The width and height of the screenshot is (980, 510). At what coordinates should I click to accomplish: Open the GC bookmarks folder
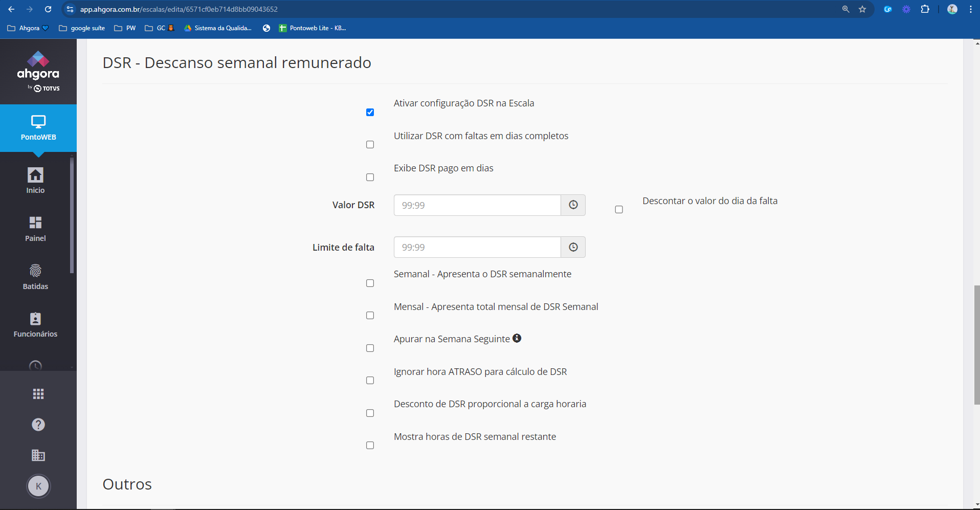(x=160, y=28)
